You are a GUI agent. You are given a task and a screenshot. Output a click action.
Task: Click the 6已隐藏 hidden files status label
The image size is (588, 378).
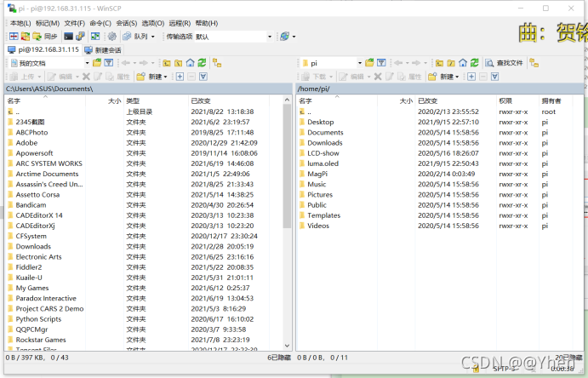(x=279, y=358)
